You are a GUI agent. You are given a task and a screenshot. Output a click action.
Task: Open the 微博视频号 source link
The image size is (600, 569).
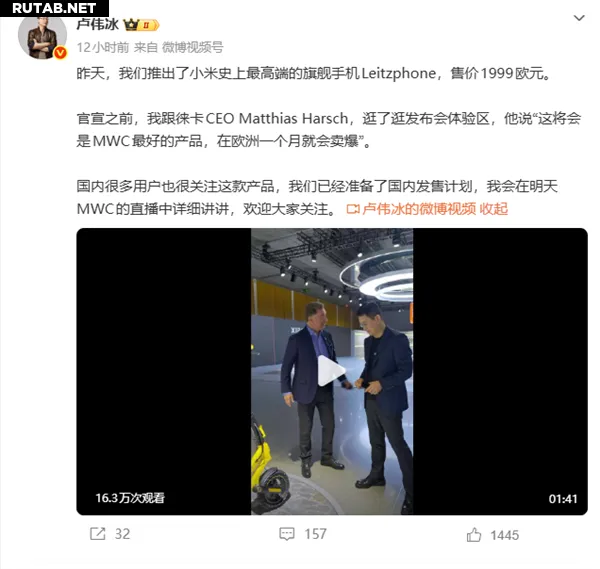tap(192, 47)
